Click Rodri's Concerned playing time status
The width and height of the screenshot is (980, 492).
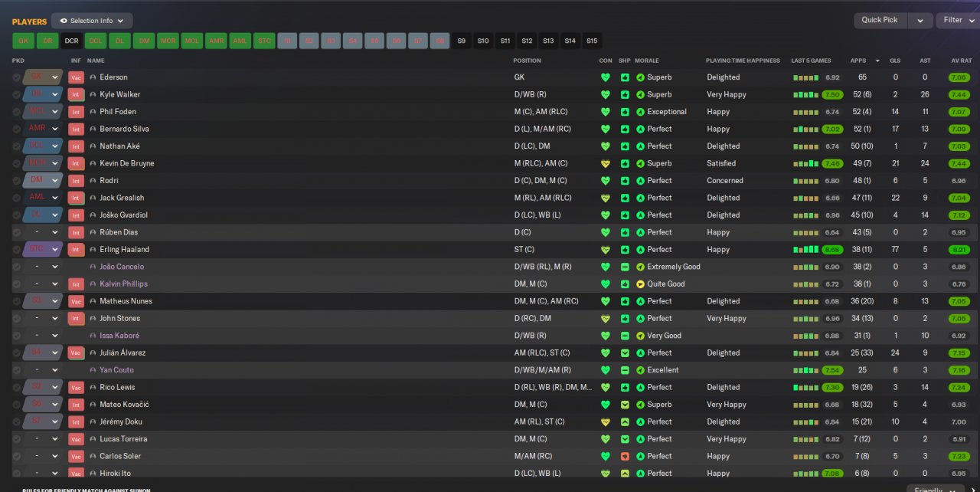[725, 181]
